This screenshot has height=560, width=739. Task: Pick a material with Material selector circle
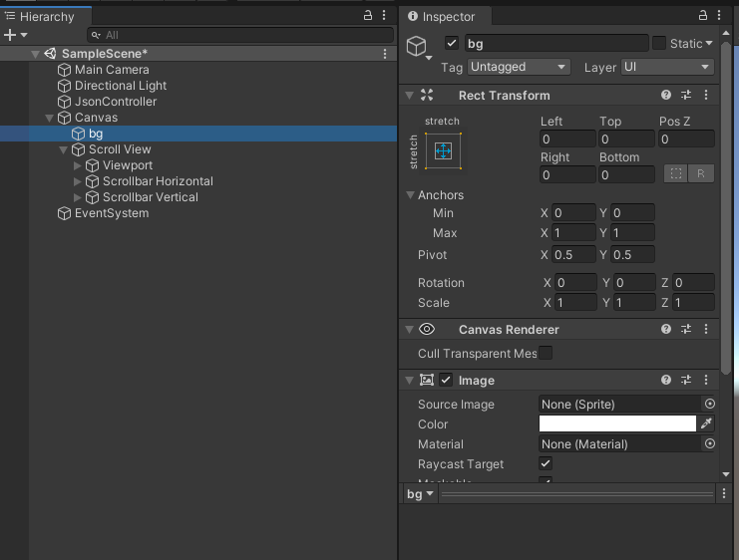(710, 443)
